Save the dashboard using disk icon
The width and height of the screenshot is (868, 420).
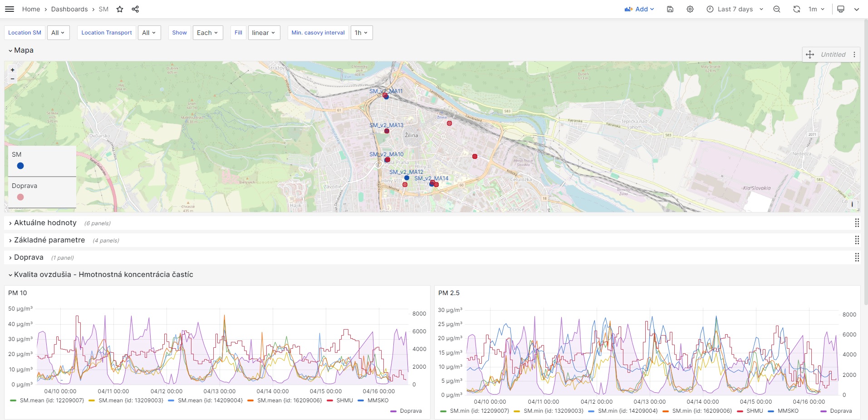(x=670, y=9)
